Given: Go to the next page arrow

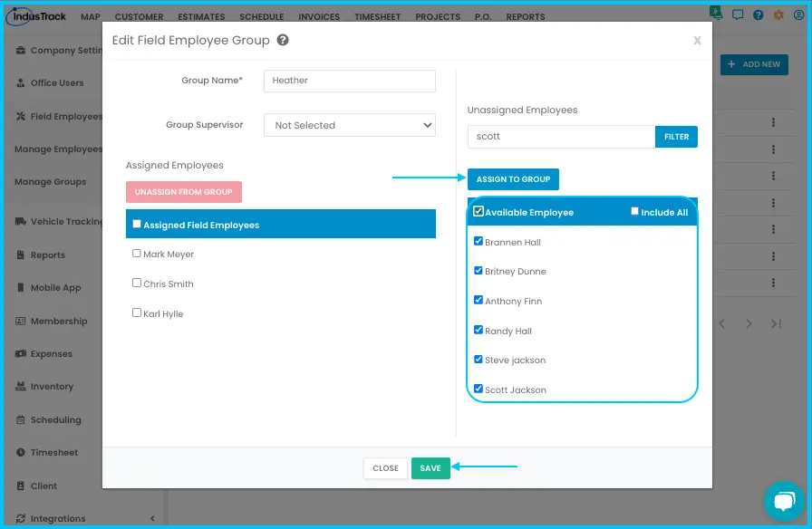Looking at the screenshot, I should click(749, 324).
